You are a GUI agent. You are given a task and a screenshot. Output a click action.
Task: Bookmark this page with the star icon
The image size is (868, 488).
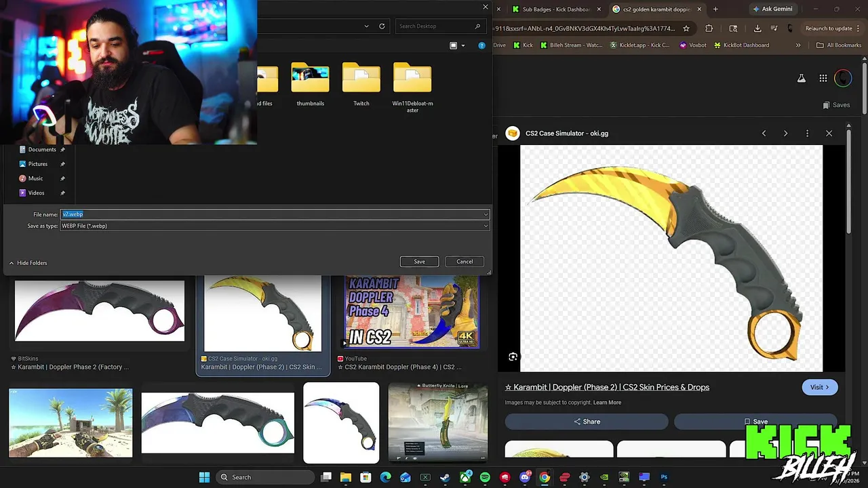[x=686, y=28]
